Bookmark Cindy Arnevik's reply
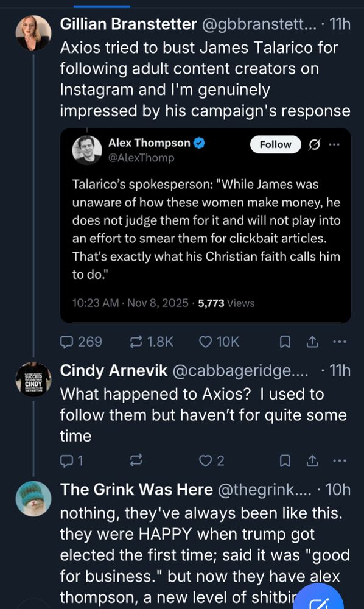Viewport: 364px width, 609px height. pos(284,461)
